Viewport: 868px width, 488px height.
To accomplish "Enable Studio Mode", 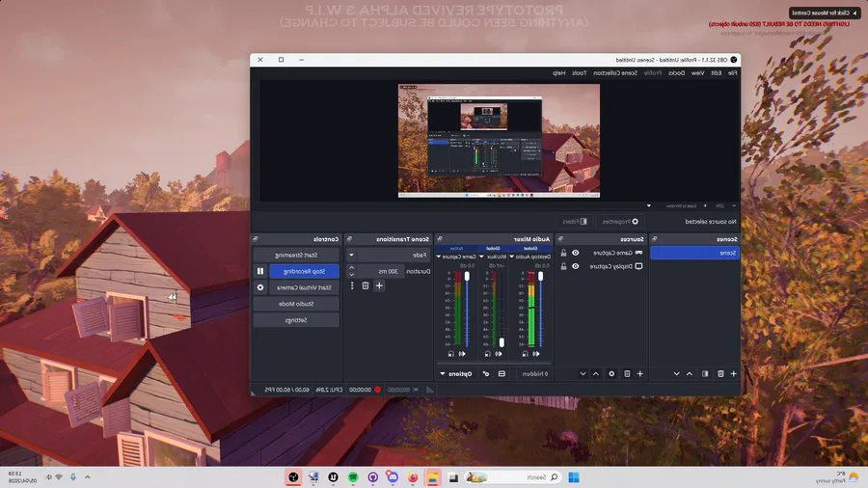I will [x=296, y=304].
